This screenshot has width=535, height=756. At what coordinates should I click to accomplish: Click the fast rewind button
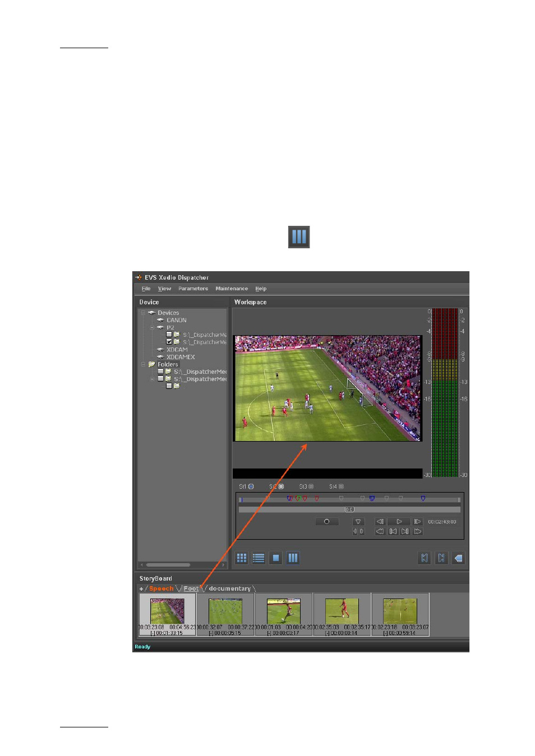tap(380, 531)
